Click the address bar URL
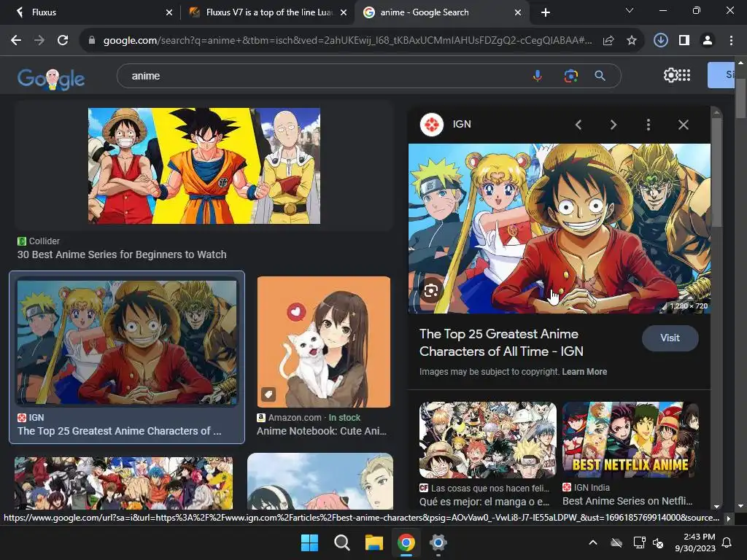747x560 pixels. 348,41
